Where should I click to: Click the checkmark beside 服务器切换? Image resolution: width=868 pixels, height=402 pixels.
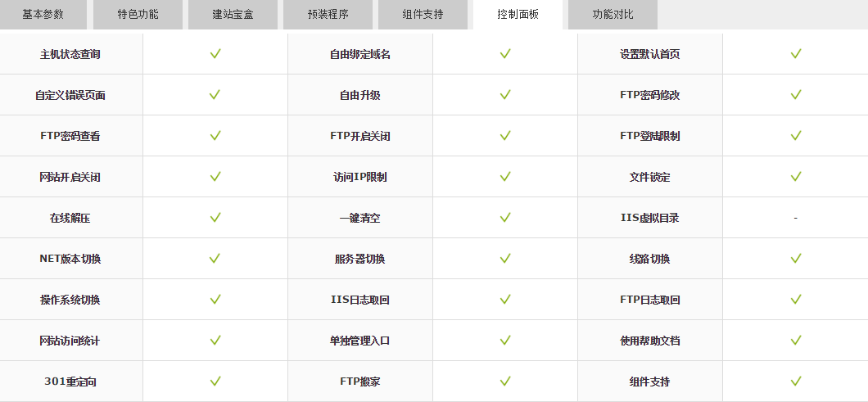(x=505, y=259)
